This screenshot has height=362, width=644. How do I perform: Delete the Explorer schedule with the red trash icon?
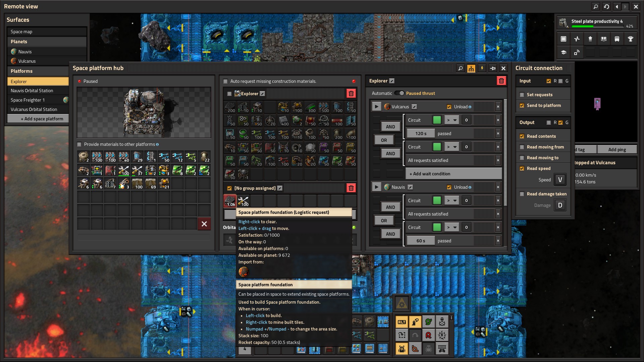501,81
